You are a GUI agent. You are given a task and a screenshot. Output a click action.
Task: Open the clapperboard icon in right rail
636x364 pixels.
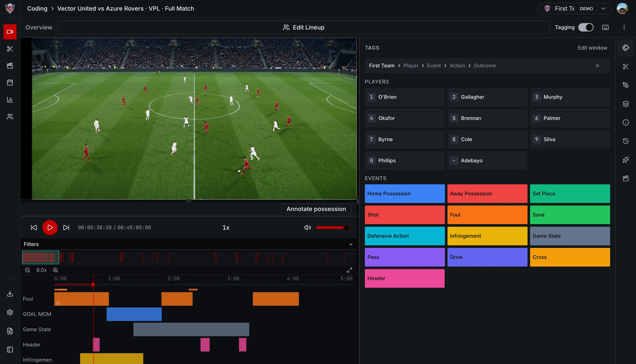[x=626, y=178]
